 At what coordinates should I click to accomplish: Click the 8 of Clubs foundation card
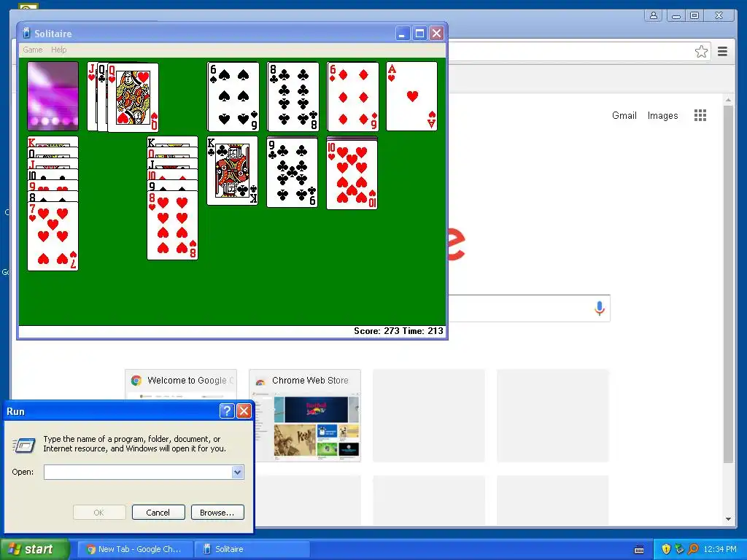click(293, 96)
